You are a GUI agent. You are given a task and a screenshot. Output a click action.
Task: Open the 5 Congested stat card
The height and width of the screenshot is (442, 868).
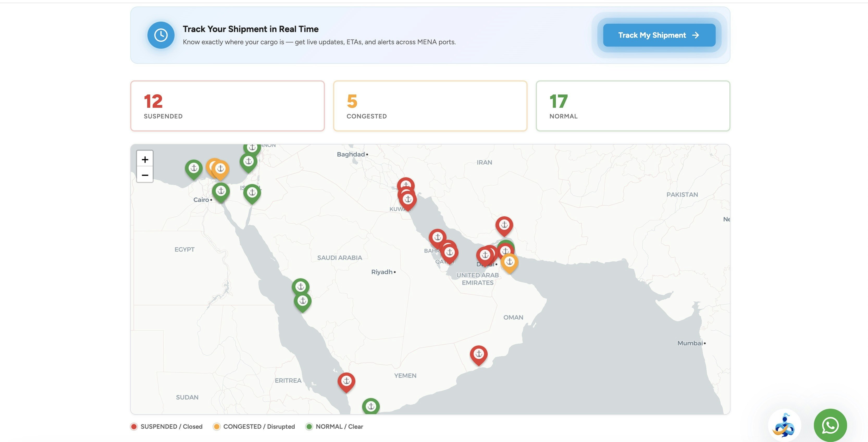pyautogui.click(x=430, y=106)
